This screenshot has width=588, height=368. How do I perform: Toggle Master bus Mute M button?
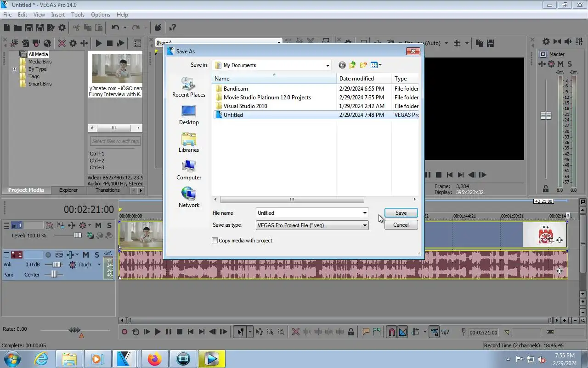click(561, 64)
